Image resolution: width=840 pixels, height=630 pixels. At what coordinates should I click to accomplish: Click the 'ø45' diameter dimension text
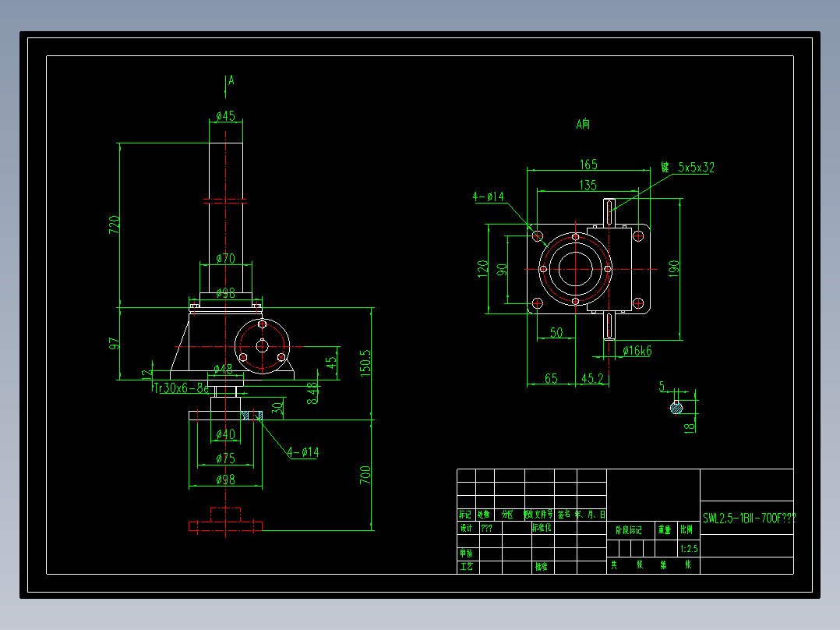point(225,116)
